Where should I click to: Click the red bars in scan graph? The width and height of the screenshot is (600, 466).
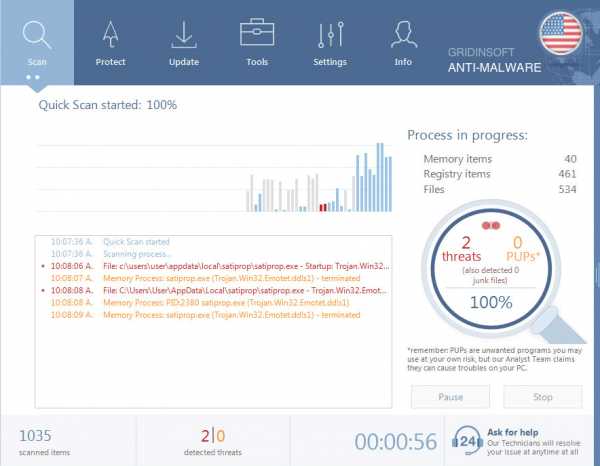323,207
